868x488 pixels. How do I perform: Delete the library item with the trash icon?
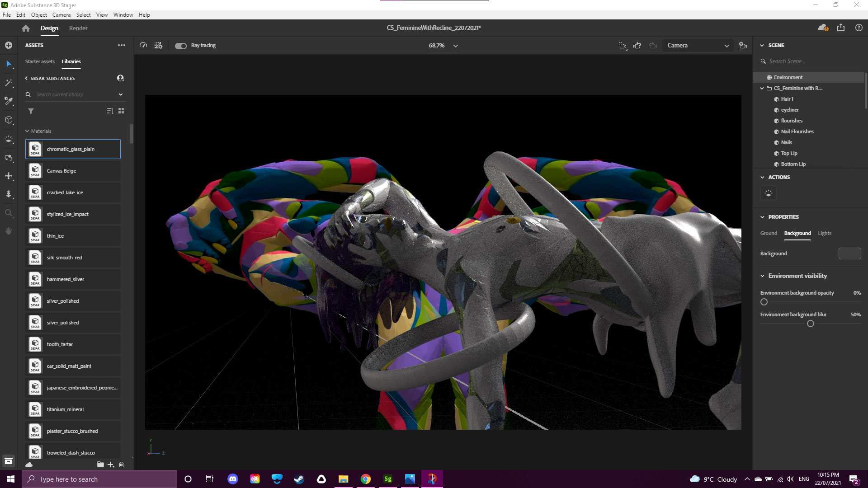click(x=121, y=465)
